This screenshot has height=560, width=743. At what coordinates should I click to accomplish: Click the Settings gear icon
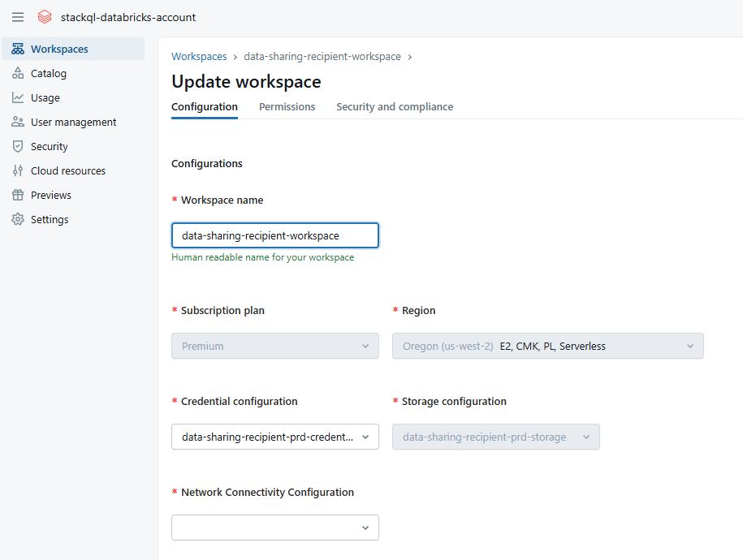[x=17, y=220]
